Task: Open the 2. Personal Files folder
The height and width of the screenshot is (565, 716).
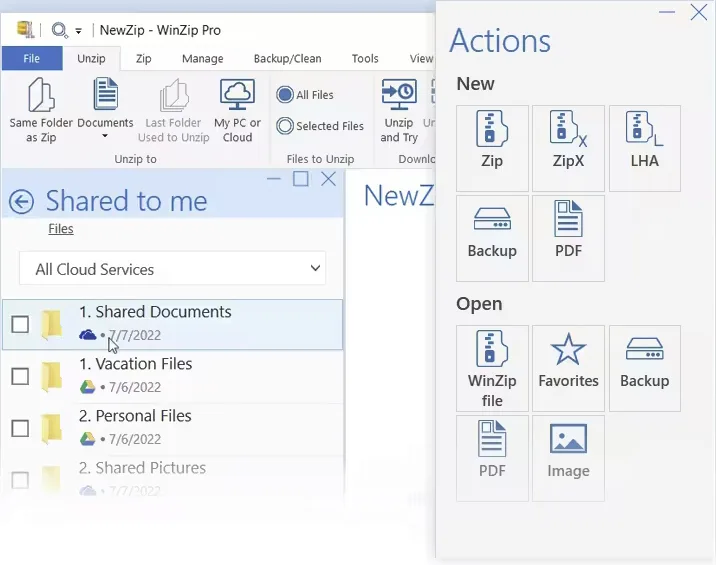Action: pyautogui.click(x=143, y=416)
